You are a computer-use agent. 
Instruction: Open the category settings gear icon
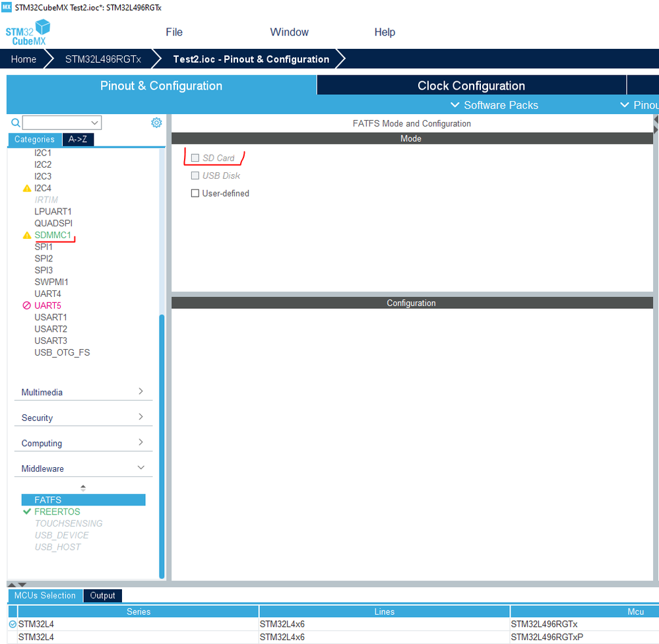(156, 122)
